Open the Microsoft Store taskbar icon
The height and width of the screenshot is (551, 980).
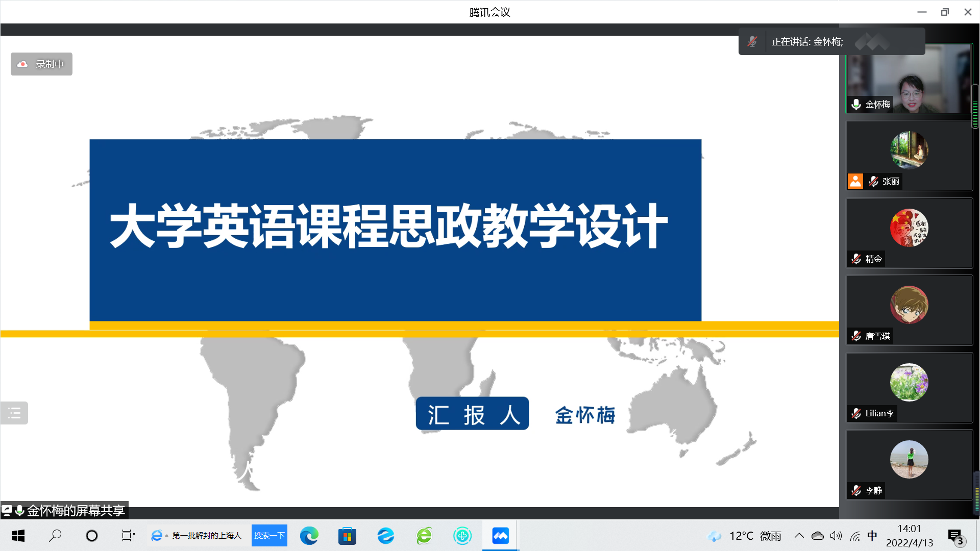point(347,536)
